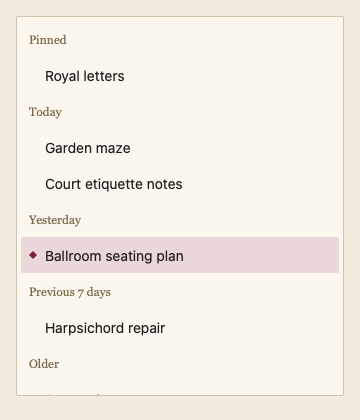Collapse the Pinned section header

tap(48, 40)
